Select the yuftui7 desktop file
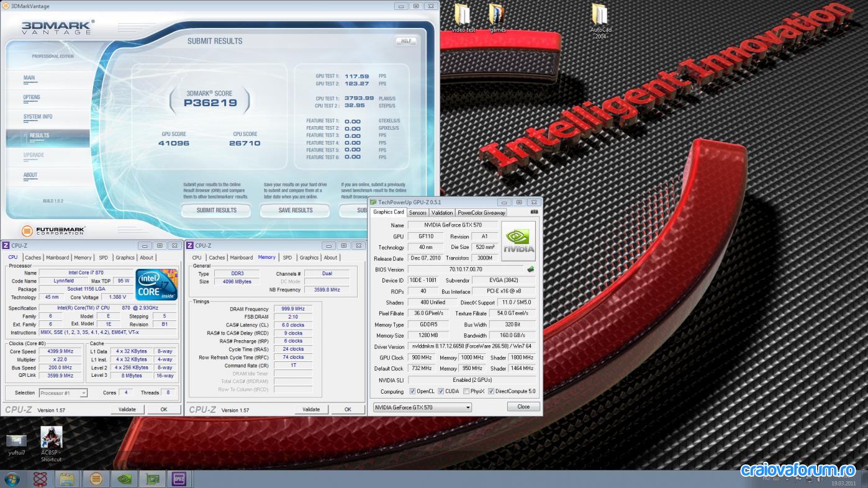The width and height of the screenshot is (868, 488). pyautogui.click(x=17, y=445)
